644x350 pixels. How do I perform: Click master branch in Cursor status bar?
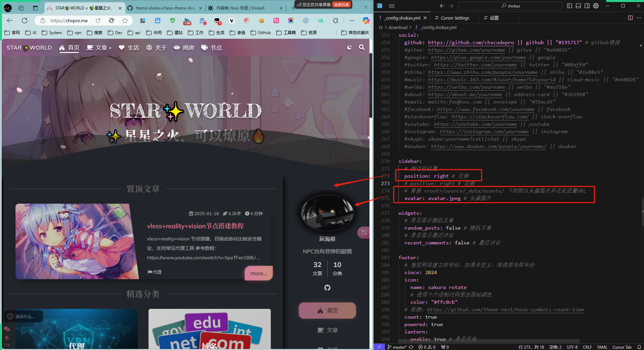[397, 347]
